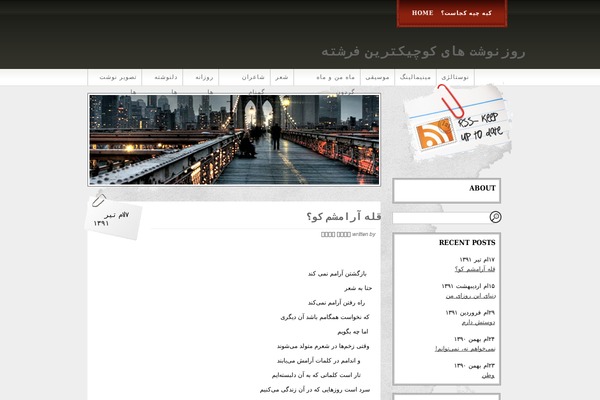The image size is (600, 400).
Task: Open recent post dated ۲۴ام بهمن ۱۳۹۰
Action: (x=465, y=349)
